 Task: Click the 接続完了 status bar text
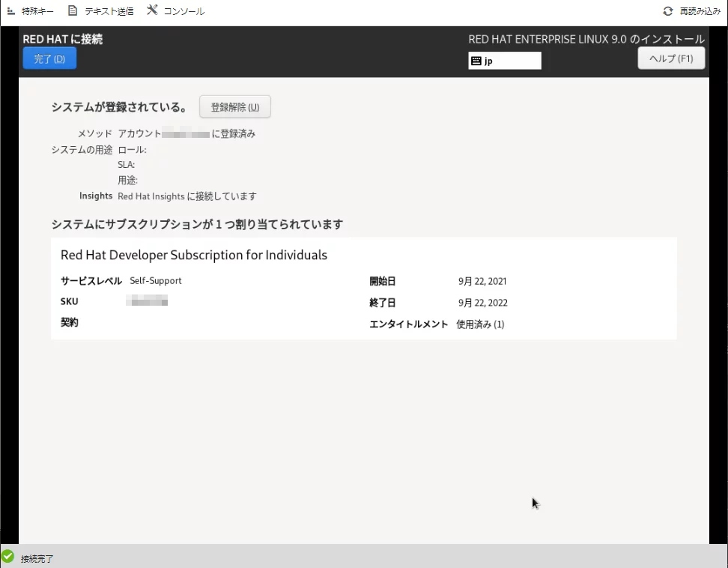(37, 559)
